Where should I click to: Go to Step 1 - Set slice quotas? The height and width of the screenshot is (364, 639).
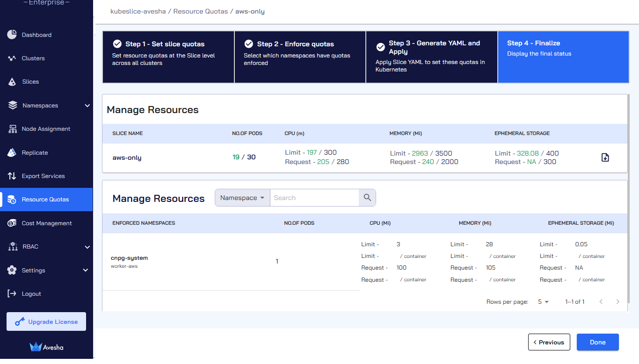(168, 57)
